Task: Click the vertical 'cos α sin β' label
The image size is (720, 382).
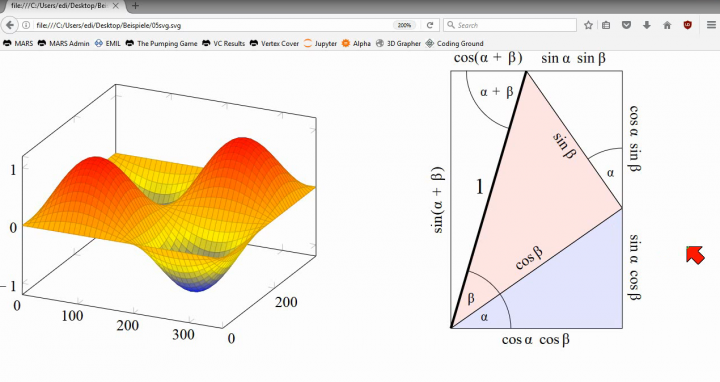Action: point(634,138)
